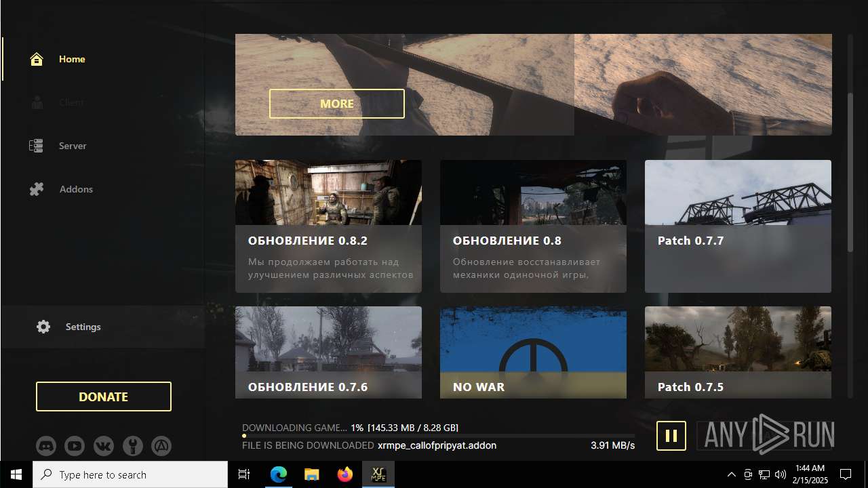Screen dimensions: 868x488
Task: Click the DONATE button
Action: tap(104, 396)
